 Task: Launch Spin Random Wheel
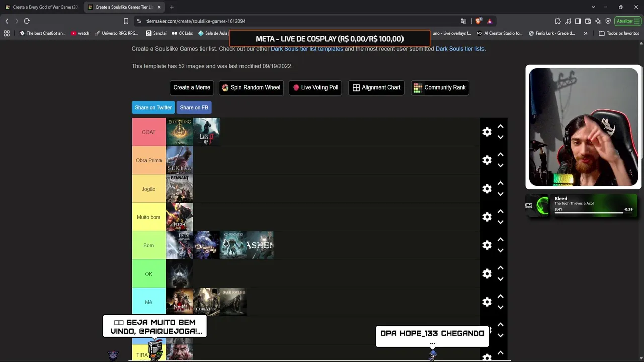pyautogui.click(x=251, y=87)
